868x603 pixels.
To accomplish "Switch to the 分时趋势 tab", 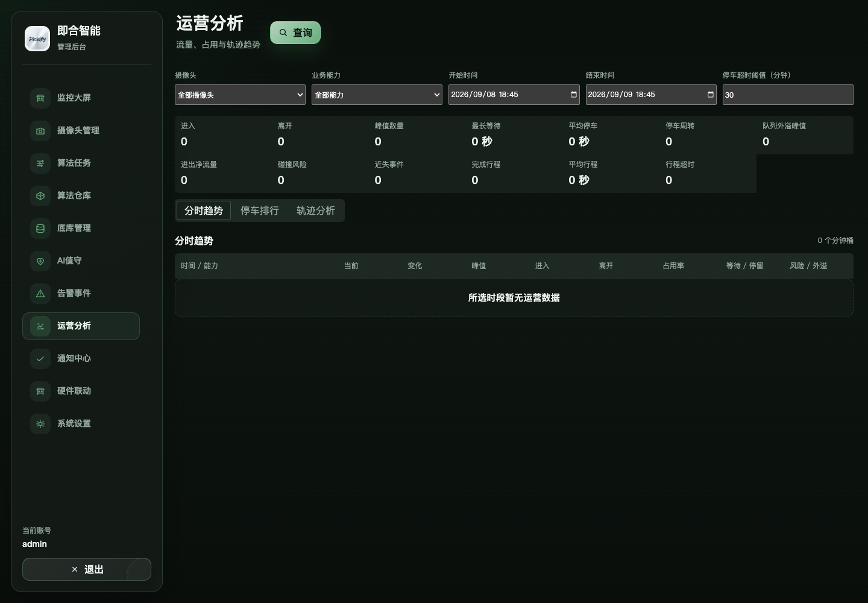I will [204, 210].
